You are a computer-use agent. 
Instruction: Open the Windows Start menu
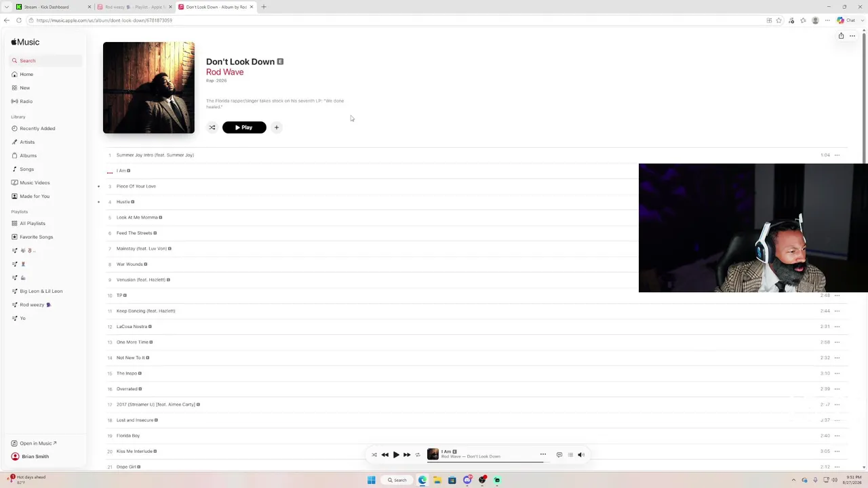pyautogui.click(x=371, y=480)
